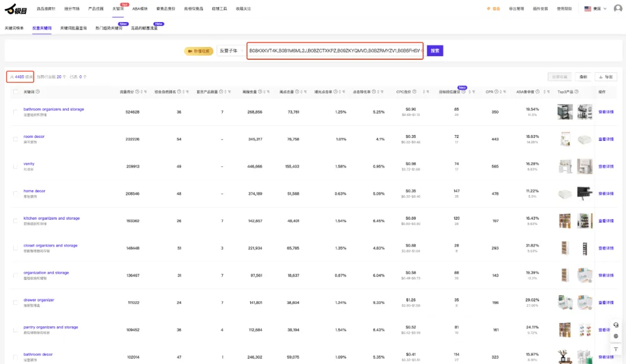Click the yellow video tutorial button
Screen dimensions: 626x364
199,51
